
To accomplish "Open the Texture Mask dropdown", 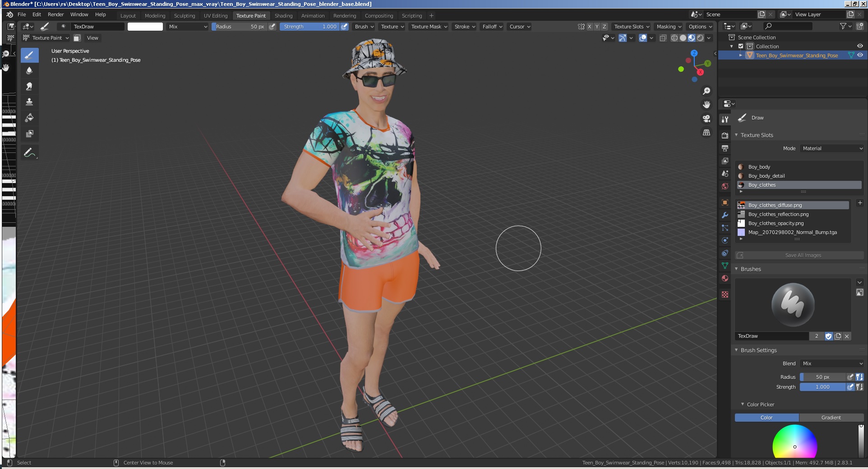I will [x=429, y=27].
